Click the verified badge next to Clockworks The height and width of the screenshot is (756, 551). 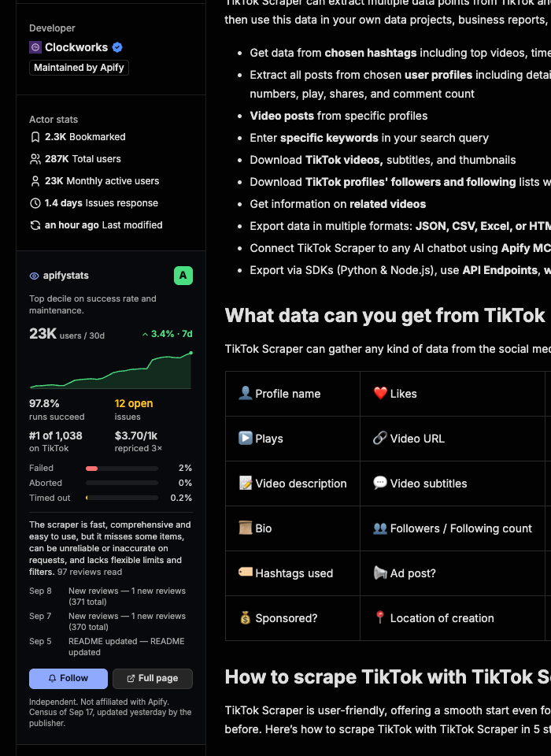117,47
